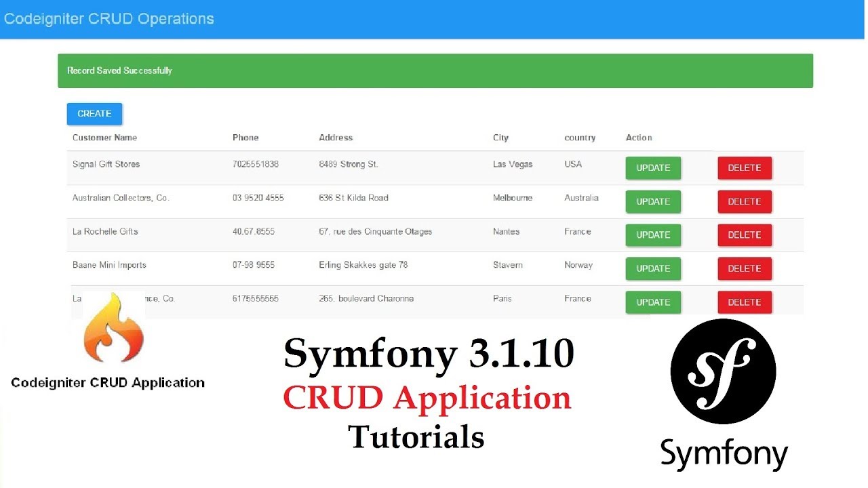Select the Las Vegas city cell
868x488 pixels.
point(513,164)
